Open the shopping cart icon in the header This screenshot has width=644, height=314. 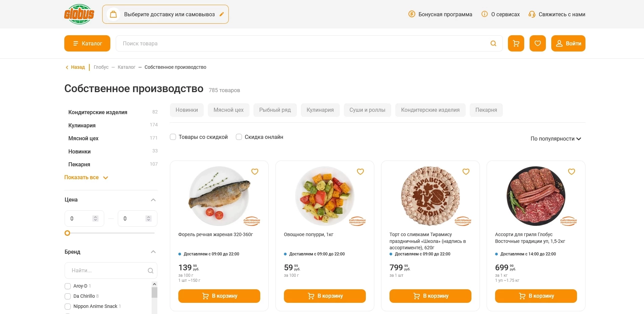pos(515,43)
